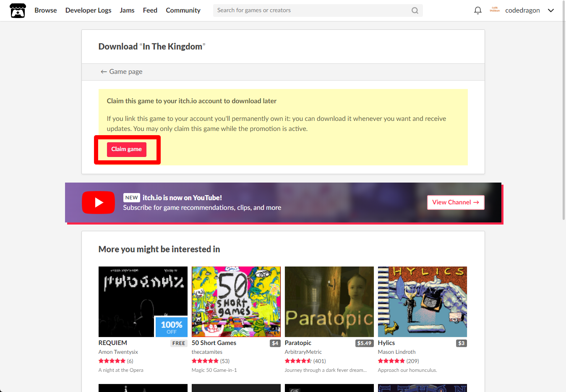Screen dimensions: 566x392
Task: Open the Community section
Action: (x=183, y=10)
